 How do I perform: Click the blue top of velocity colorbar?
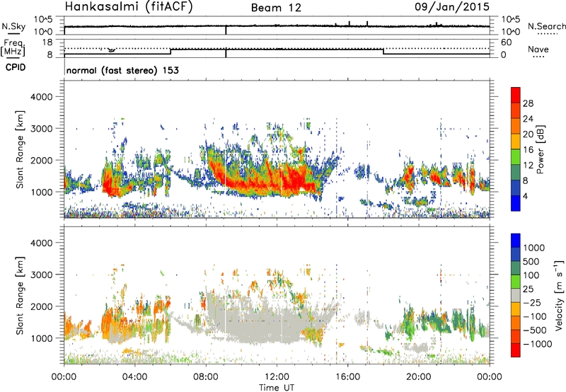516,241
